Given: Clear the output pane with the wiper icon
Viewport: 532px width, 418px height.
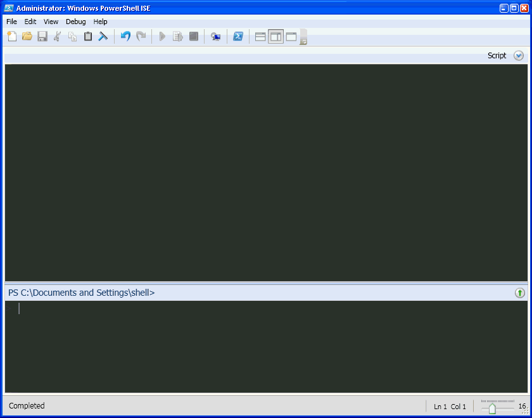Looking at the screenshot, I should click(x=103, y=36).
